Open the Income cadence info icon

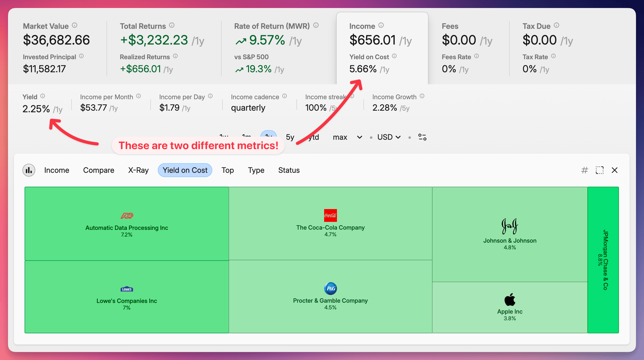coord(285,96)
